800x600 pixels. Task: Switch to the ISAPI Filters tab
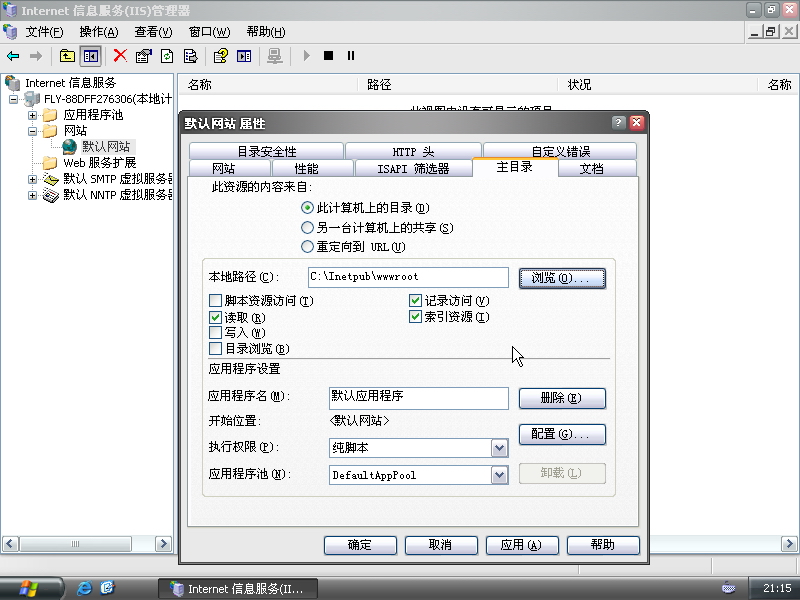tap(413, 168)
